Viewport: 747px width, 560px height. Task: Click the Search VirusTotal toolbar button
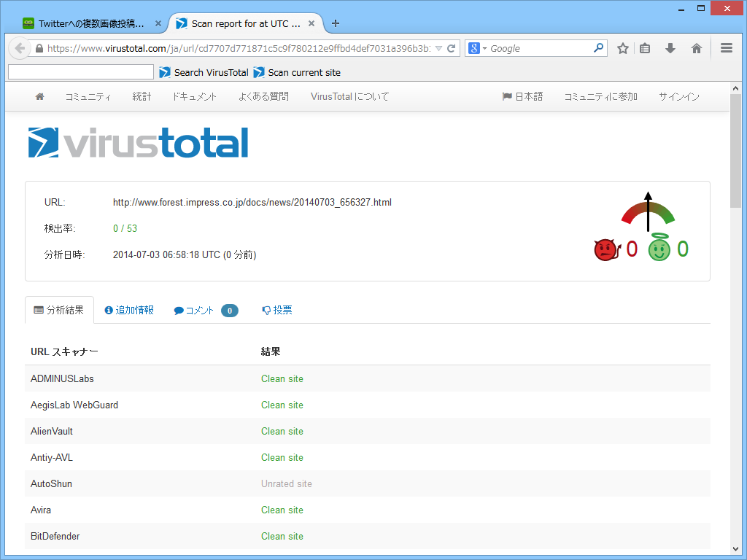click(204, 72)
